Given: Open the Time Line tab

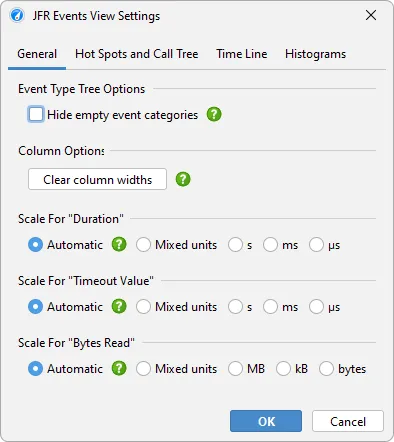Looking at the screenshot, I should [242, 54].
